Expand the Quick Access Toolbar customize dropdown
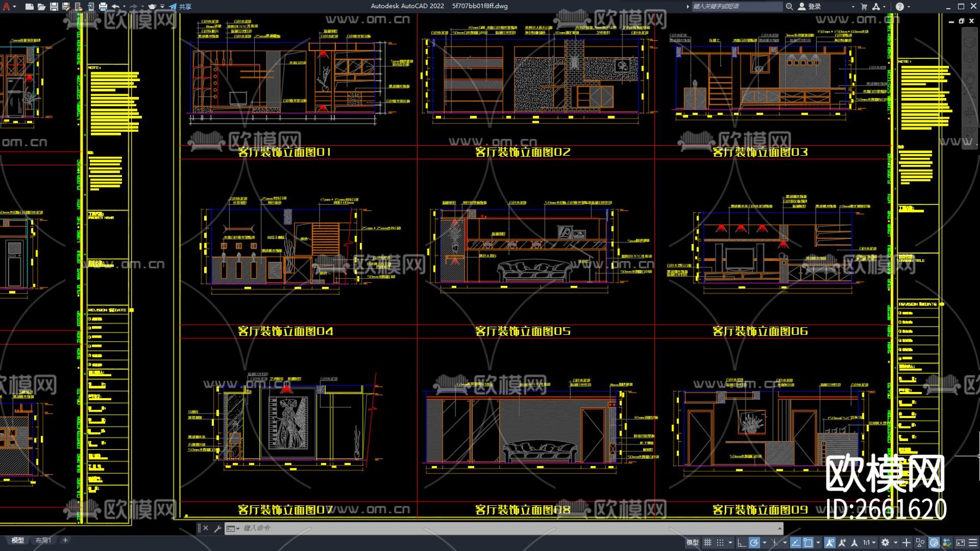This screenshot has width=980, height=551. (x=162, y=7)
